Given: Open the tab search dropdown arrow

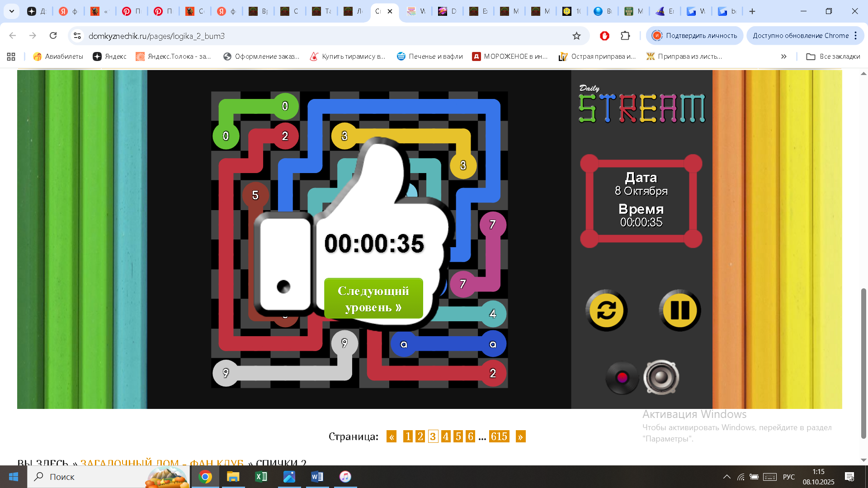Looking at the screenshot, I should point(12,11).
